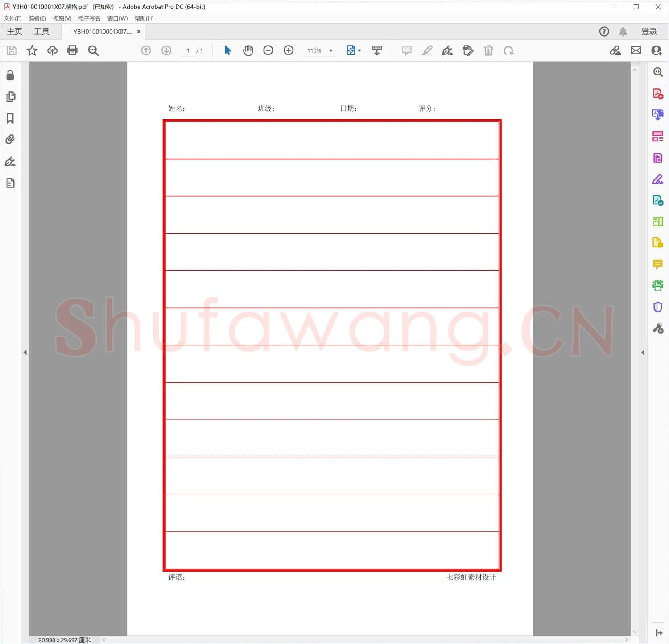Click the Save file icon
The height and width of the screenshot is (644, 669).
[12, 50]
